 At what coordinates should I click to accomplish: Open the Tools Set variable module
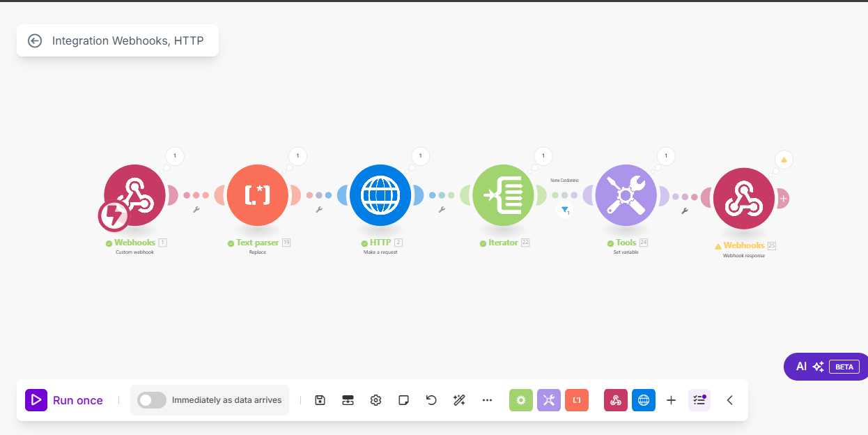point(626,195)
